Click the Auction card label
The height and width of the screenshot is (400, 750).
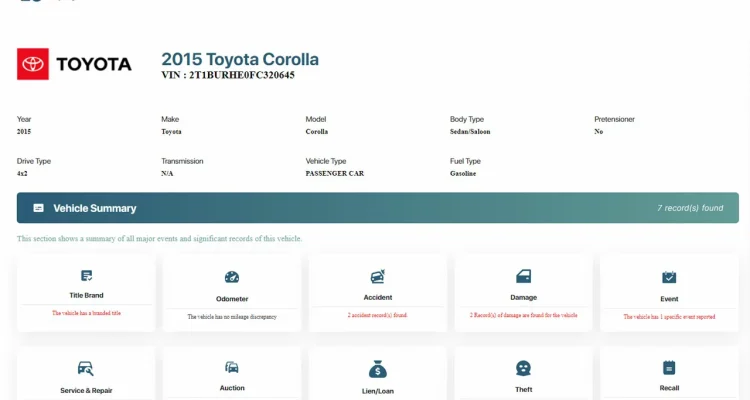(x=232, y=388)
